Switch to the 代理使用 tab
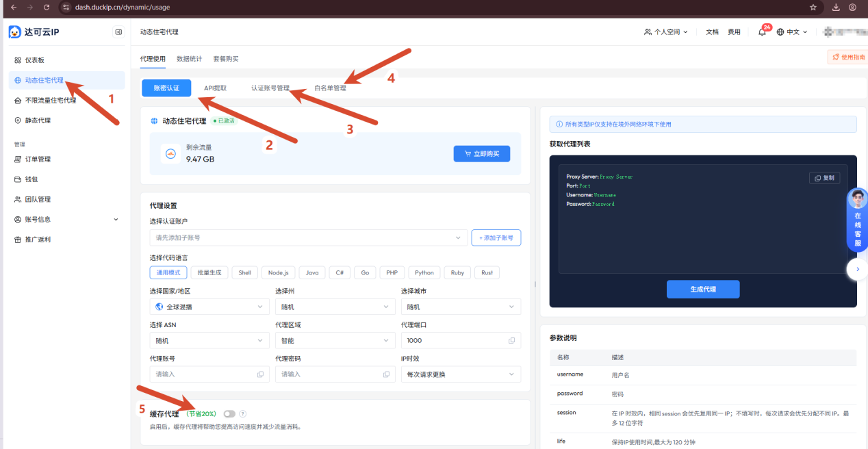Viewport: 868px width, 449px height. [x=153, y=59]
